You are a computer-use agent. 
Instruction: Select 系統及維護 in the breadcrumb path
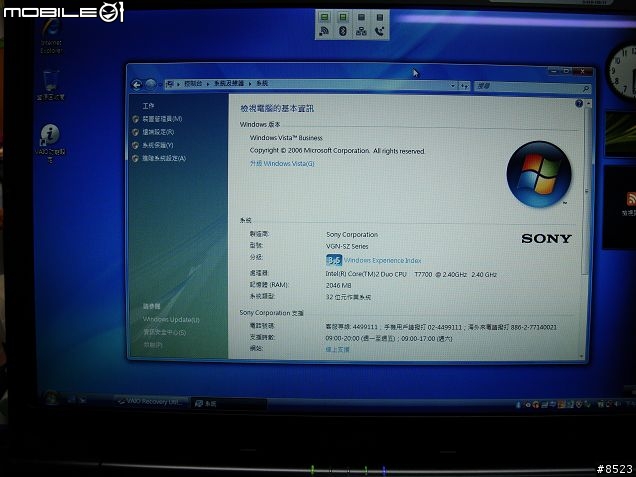[x=229, y=83]
